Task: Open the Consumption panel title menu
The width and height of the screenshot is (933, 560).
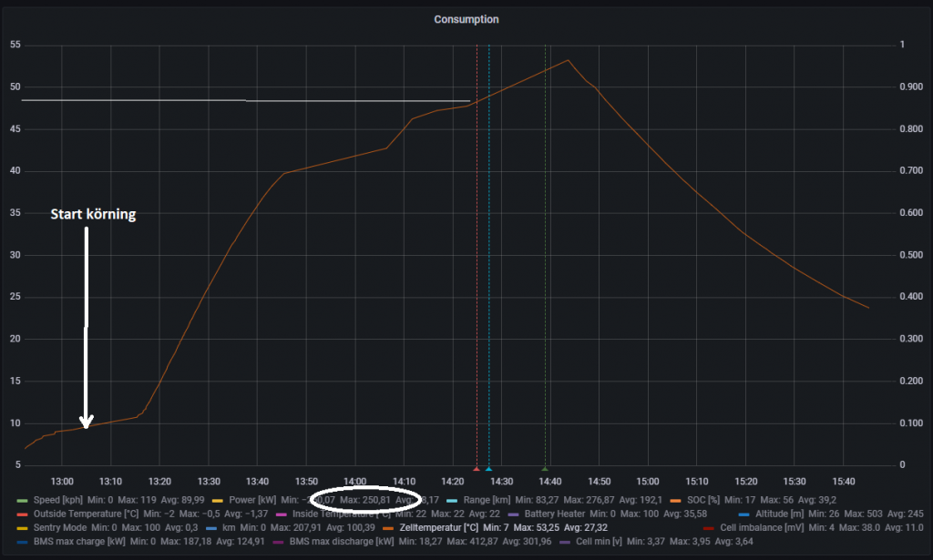Action: [x=466, y=19]
